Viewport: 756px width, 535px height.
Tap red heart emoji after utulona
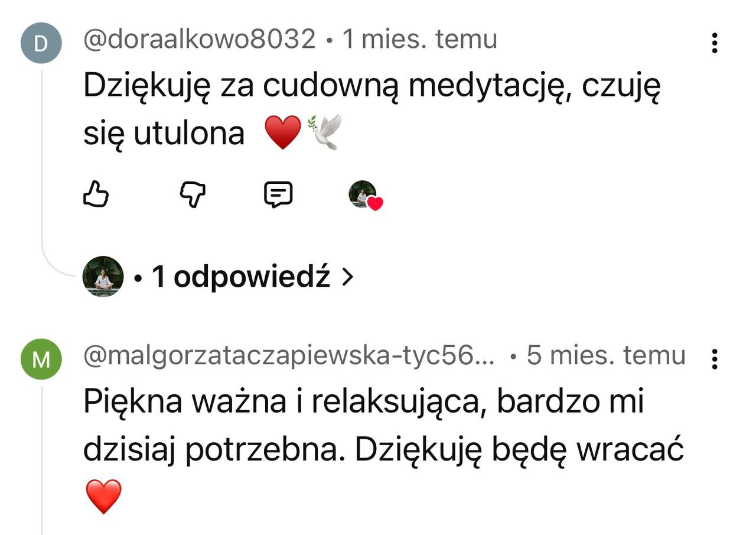tap(283, 132)
